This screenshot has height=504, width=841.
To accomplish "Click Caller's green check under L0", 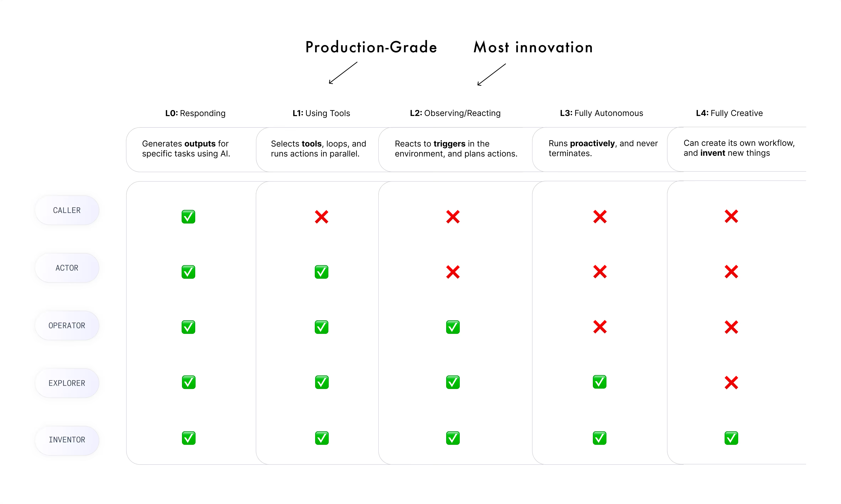I will click(x=188, y=217).
